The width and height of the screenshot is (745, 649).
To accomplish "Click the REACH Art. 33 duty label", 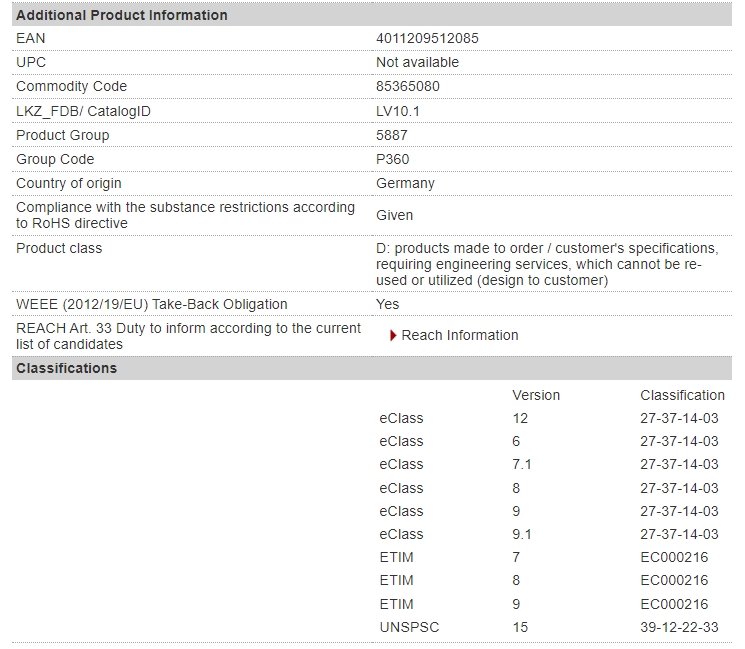I will pos(188,336).
